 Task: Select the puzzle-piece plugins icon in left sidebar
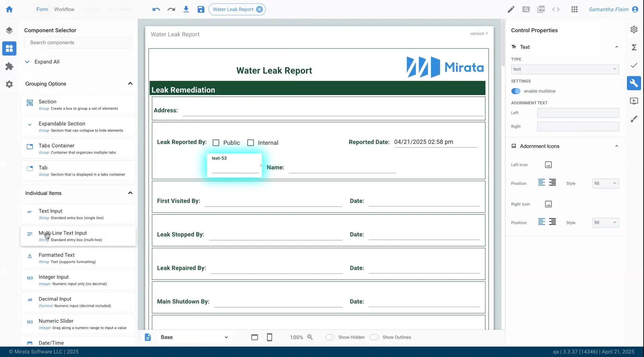coord(9,66)
